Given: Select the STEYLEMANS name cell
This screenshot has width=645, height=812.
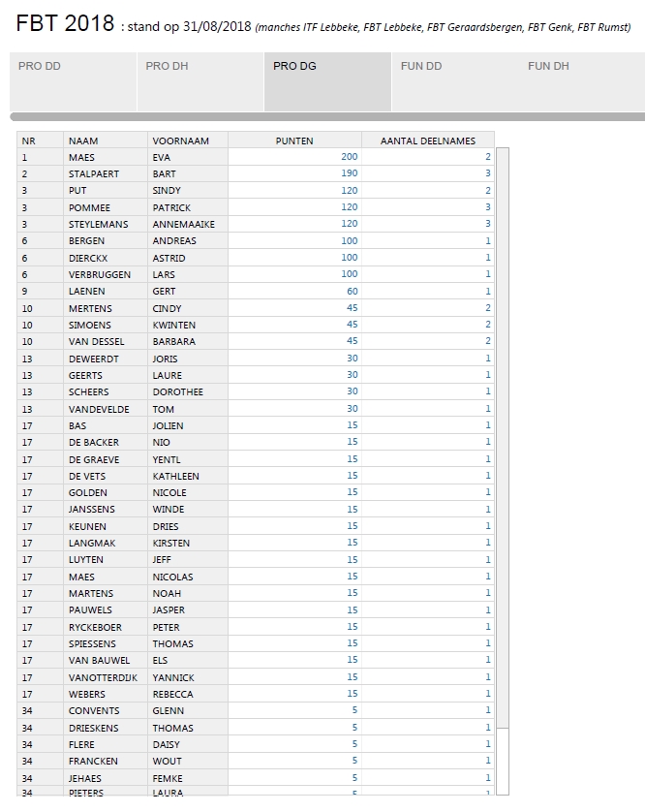Looking at the screenshot, I should [x=106, y=224].
